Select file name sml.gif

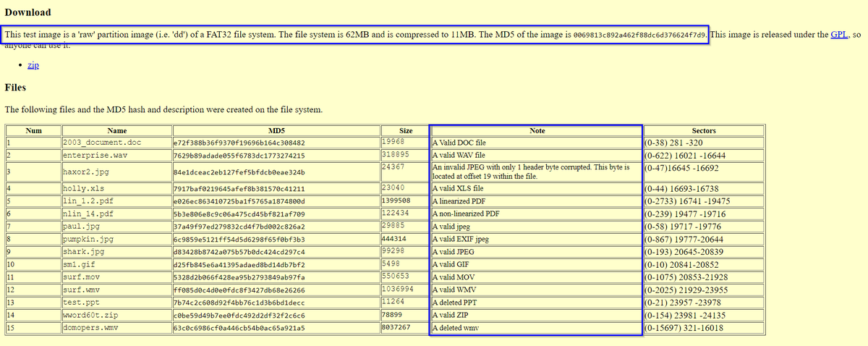[78, 265]
